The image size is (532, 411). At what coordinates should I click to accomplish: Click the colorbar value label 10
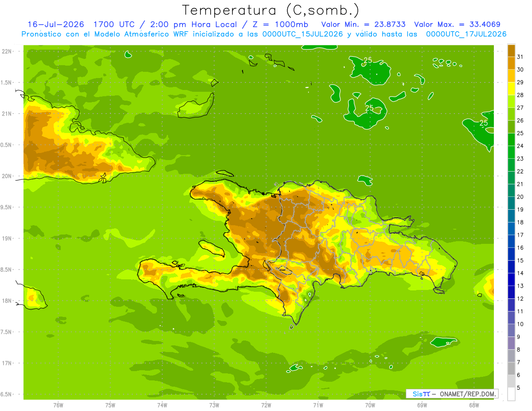coord(520,324)
